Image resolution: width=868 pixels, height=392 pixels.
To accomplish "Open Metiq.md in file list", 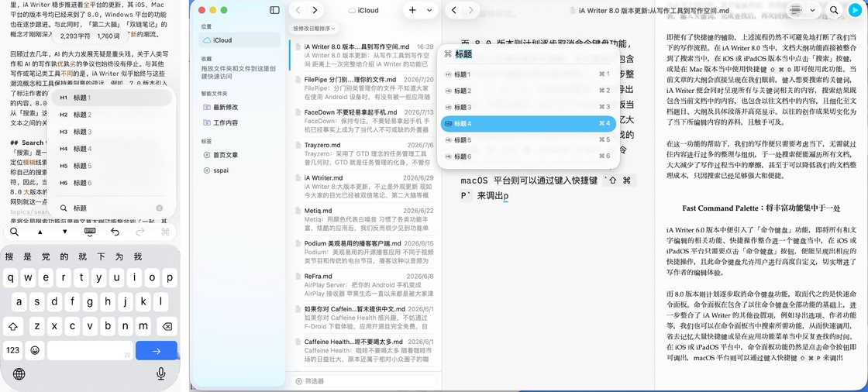I will [365, 218].
